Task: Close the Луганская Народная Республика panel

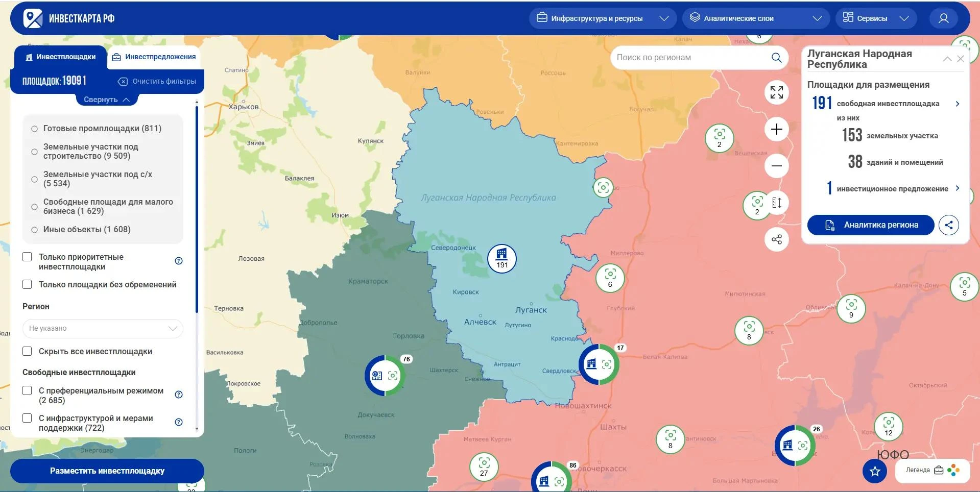Action: click(960, 59)
